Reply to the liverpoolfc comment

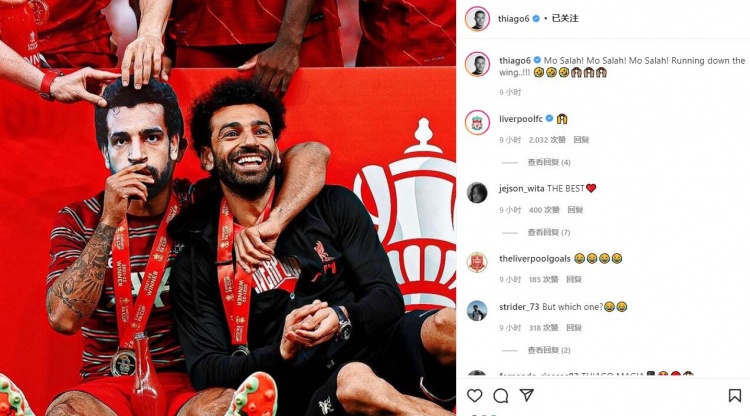581,140
